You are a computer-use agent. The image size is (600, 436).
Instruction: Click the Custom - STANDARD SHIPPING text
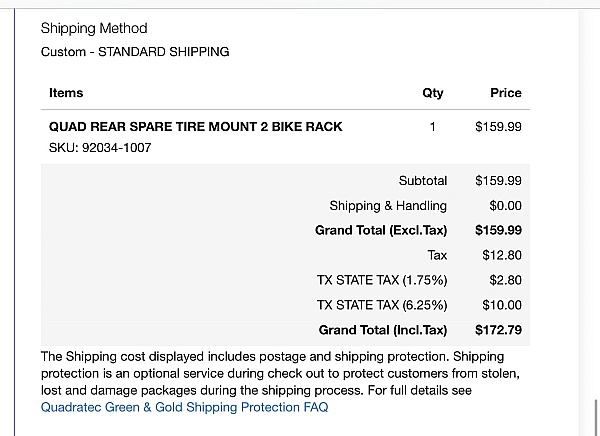[135, 51]
